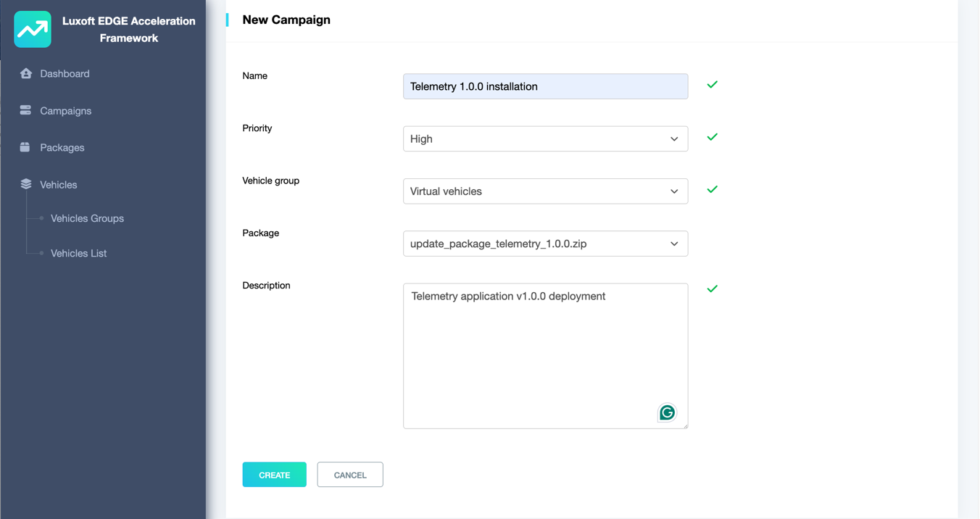Open Vehicles Groups in sidebar

[87, 218]
